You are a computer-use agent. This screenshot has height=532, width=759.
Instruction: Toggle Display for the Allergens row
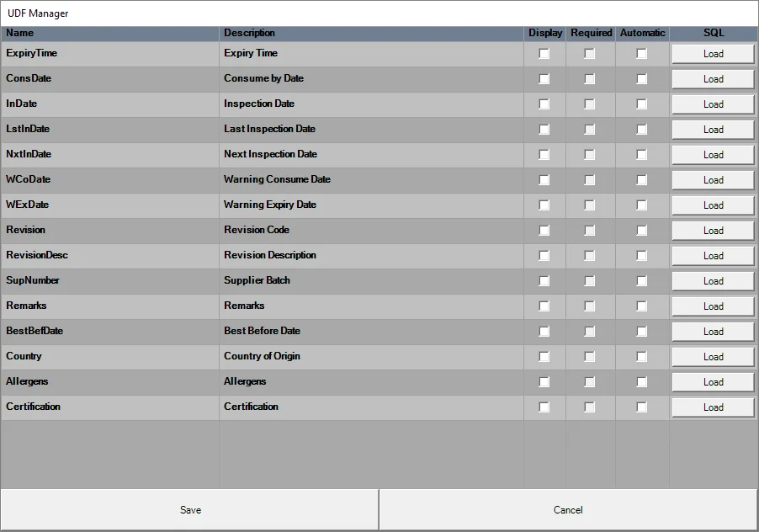544,381
